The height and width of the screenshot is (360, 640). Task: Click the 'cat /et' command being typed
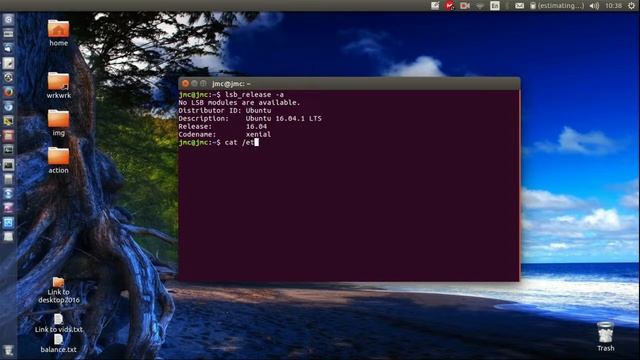point(240,142)
